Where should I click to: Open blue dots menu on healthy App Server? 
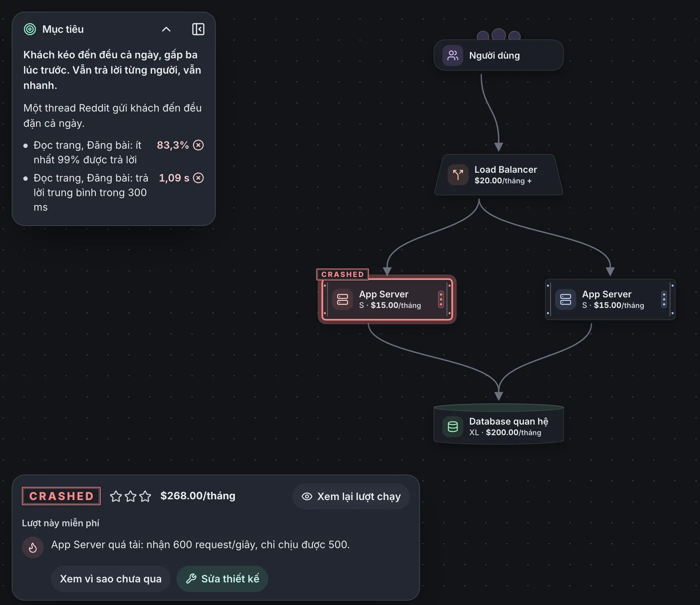pyautogui.click(x=664, y=299)
